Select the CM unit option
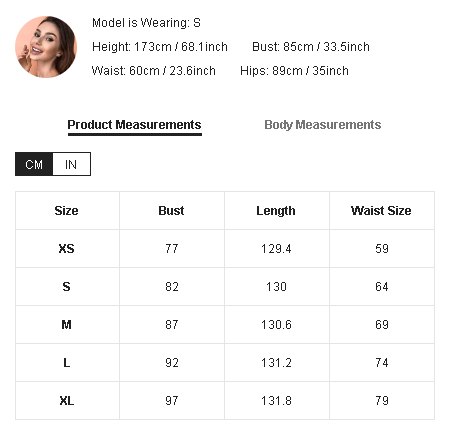 (34, 164)
